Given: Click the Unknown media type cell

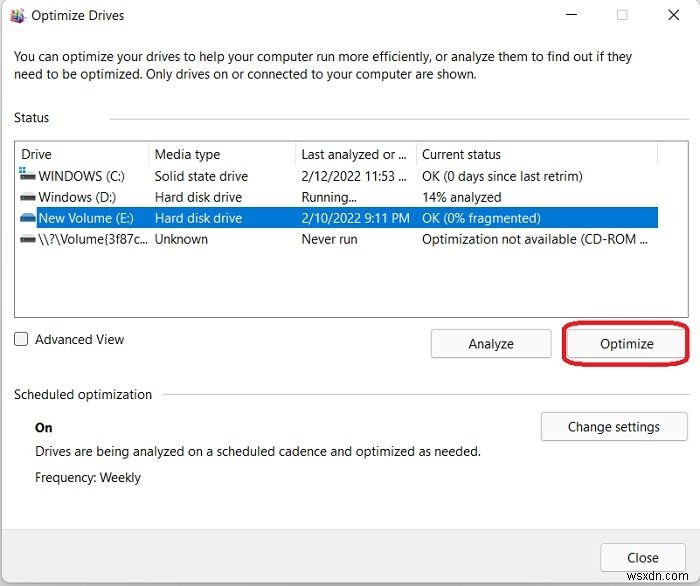Looking at the screenshot, I should 181,240.
